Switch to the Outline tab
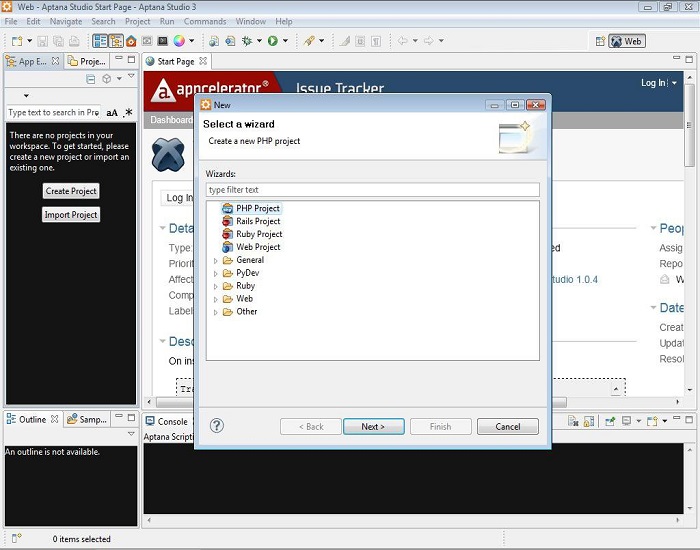This screenshot has width=700, height=550. tap(32, 419)
